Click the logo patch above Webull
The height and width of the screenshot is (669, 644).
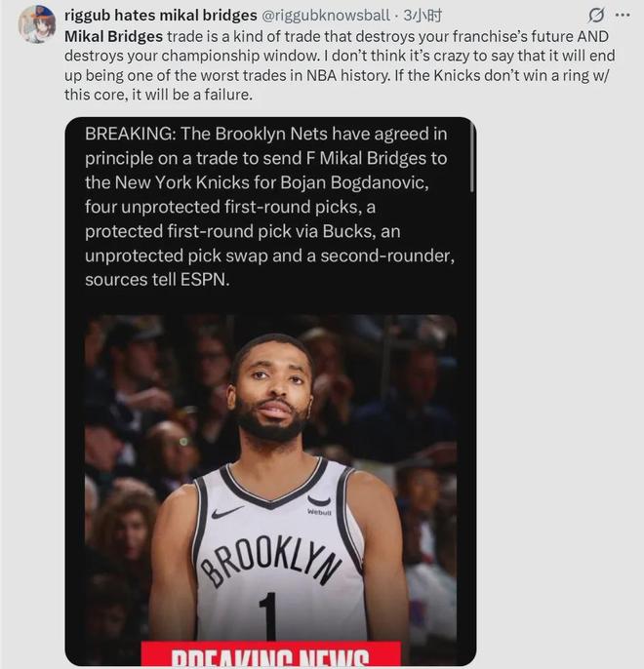point(319,500)
